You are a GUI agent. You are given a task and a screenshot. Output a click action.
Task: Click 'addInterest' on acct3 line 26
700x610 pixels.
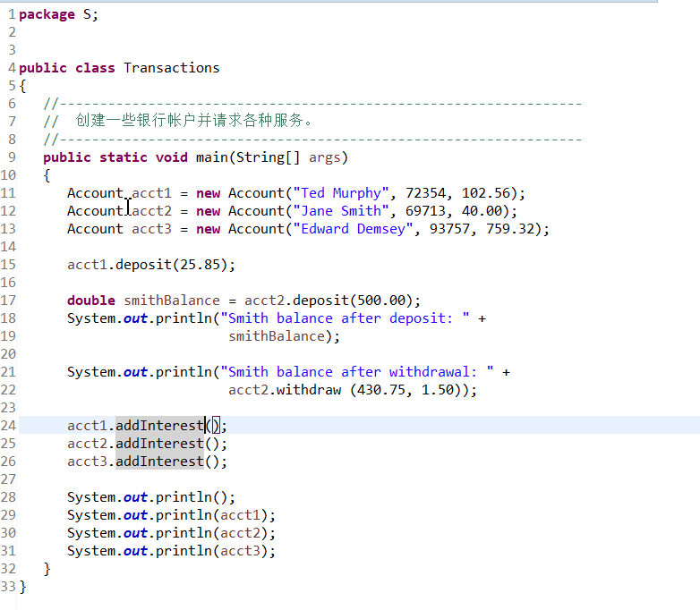(x=160, y=461)
